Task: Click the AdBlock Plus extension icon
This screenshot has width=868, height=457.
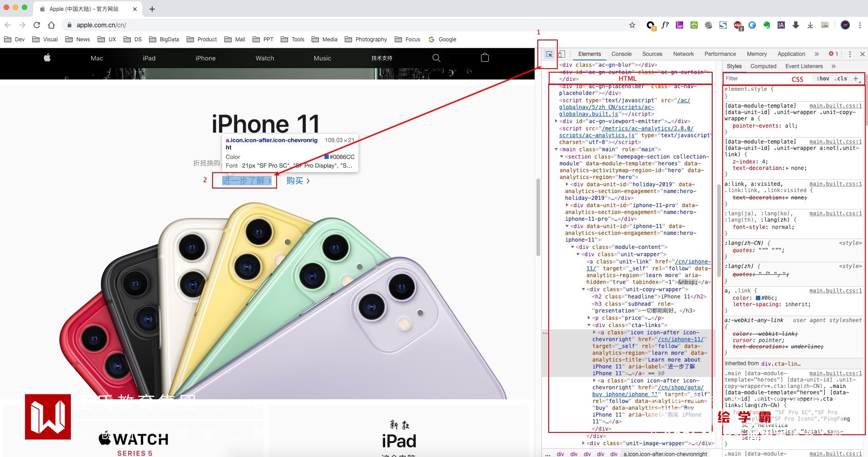Action: pos(738,25)
